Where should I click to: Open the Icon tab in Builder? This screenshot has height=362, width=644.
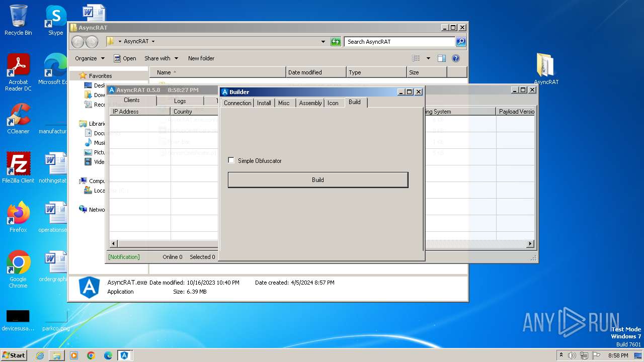[333, 103]
